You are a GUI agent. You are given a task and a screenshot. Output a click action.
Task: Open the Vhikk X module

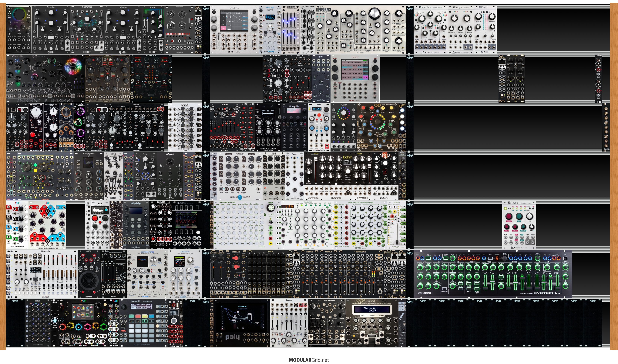coord(108,78)
